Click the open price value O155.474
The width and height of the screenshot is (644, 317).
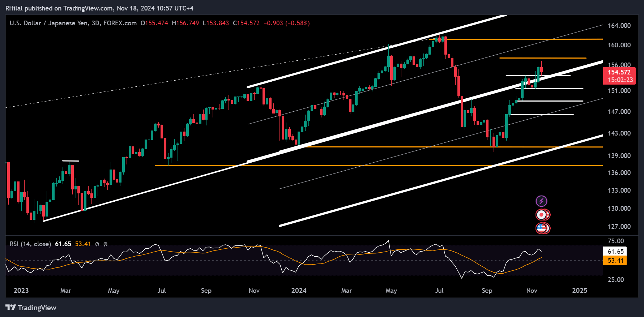154,23
